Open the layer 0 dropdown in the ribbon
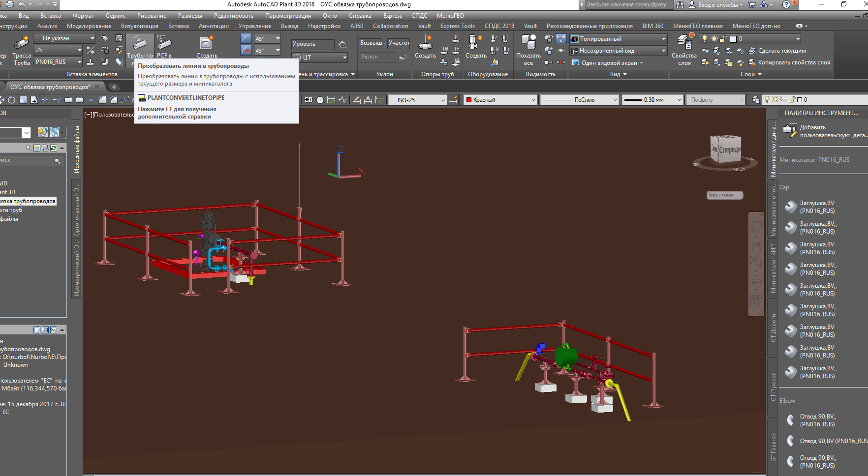868x476 pixels. tap(749, 39)
